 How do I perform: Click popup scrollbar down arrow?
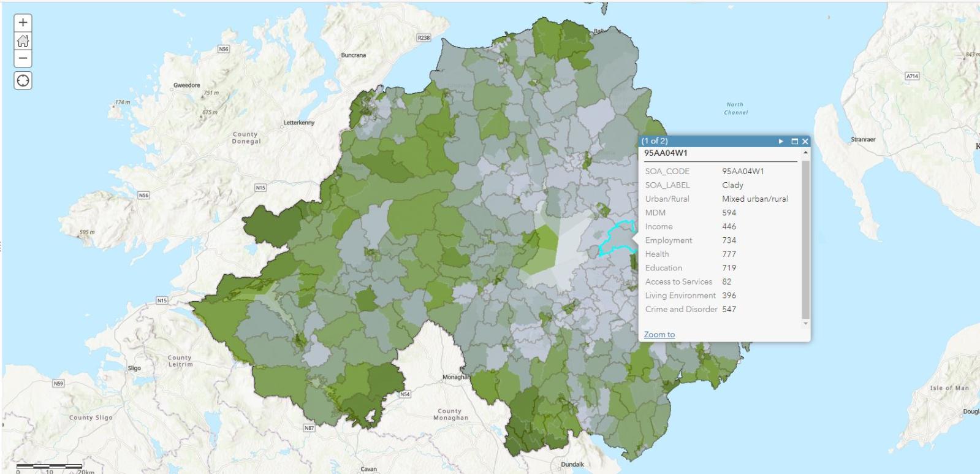click(x=805, y=323)
